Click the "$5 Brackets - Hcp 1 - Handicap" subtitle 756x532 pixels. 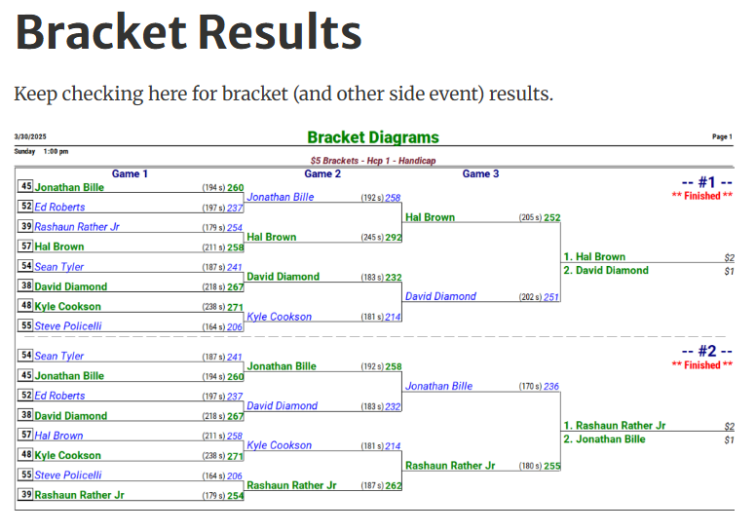click(373, 160)
